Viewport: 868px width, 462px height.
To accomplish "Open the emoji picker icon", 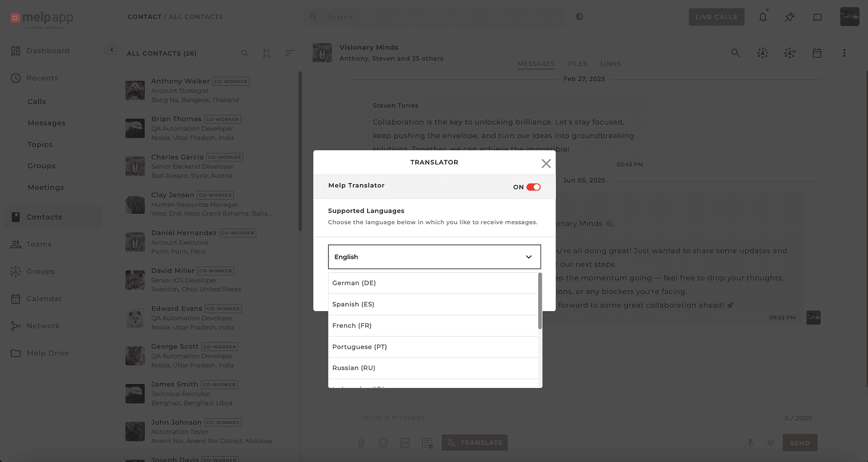I will pos(383,442).
